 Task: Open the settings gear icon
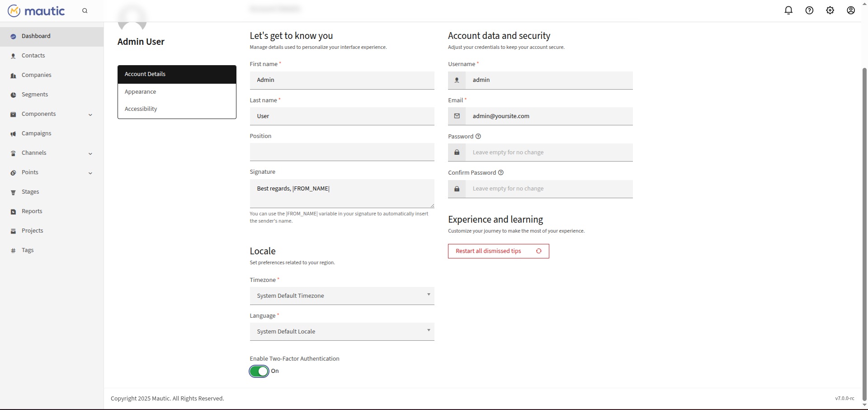830,10
